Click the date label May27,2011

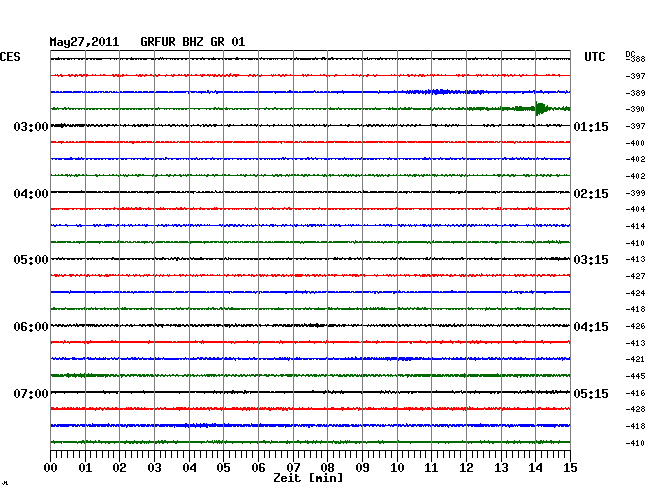(x=84, y=42)
